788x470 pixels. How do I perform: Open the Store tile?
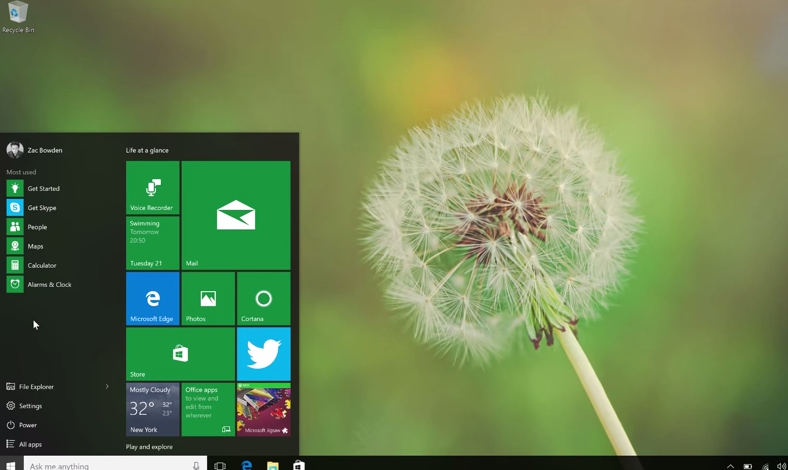(x=180, y=353)
